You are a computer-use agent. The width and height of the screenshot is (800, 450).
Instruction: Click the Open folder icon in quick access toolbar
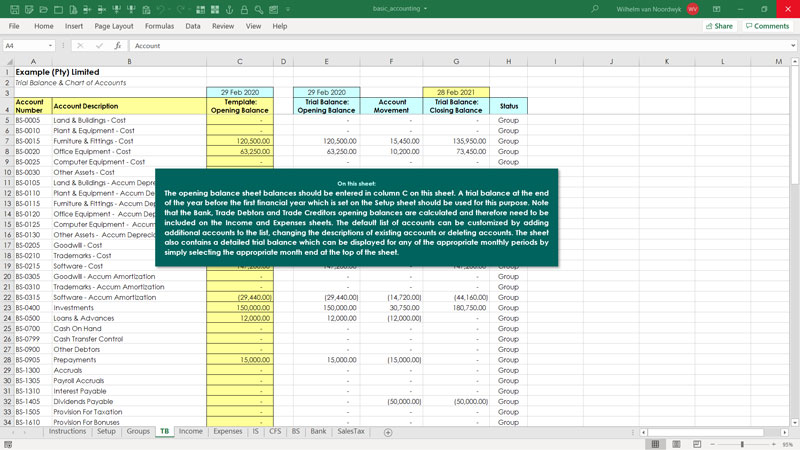point(43,9)
